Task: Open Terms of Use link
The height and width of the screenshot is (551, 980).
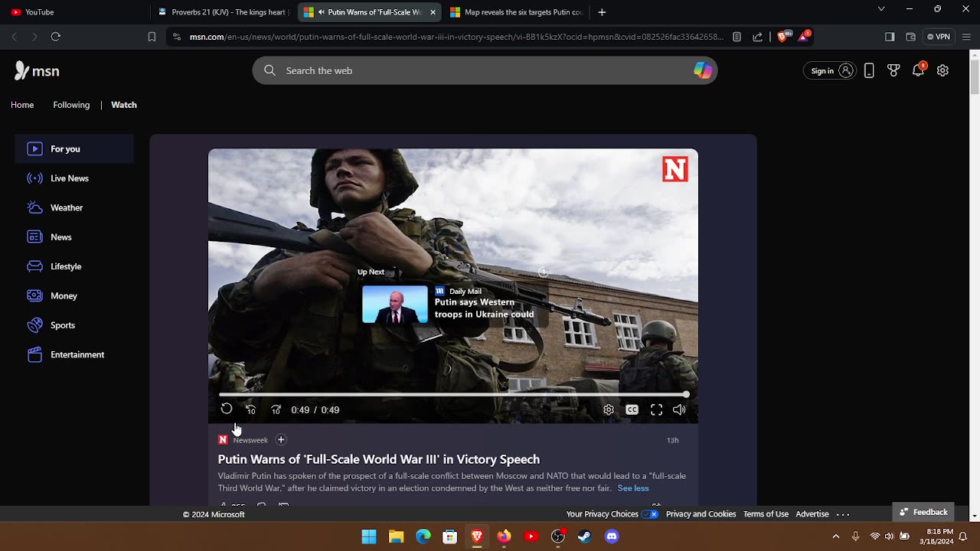Action: coord(766,514)
